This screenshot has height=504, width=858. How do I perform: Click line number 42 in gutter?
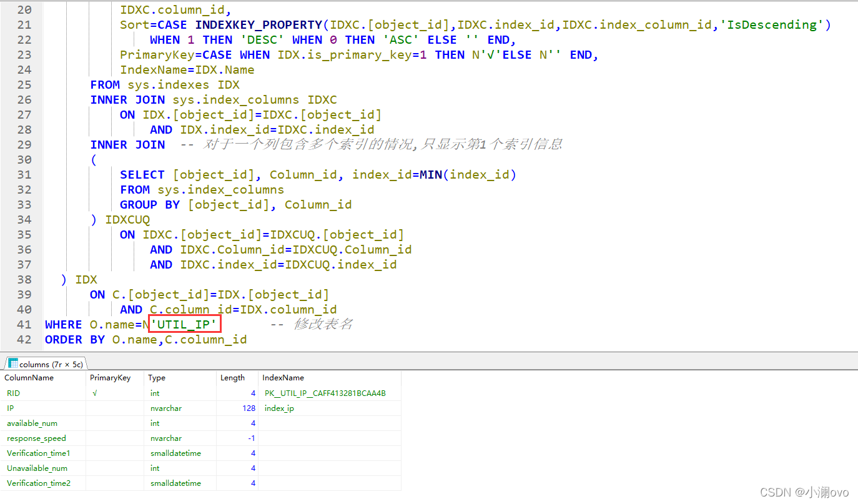[x=24, y=340]
